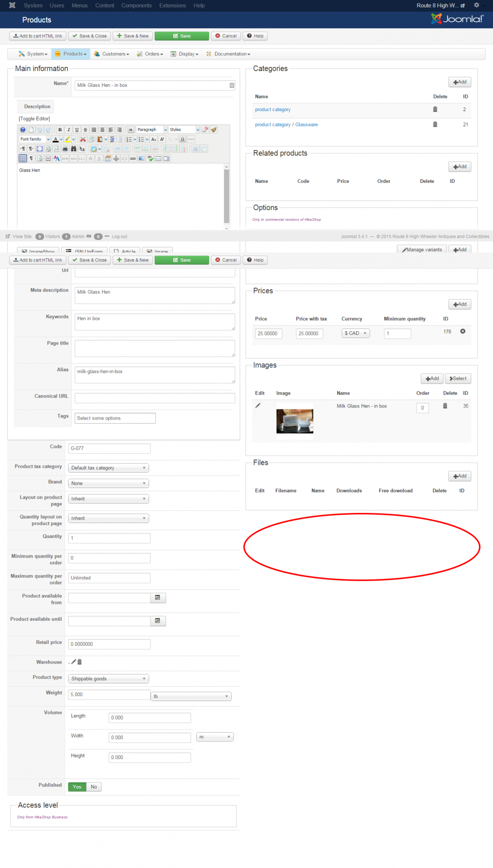Image resolution: width=493 pixels, height=868 pixels.
Task: Apply Italic formatting in the editor
Action: 69,130
